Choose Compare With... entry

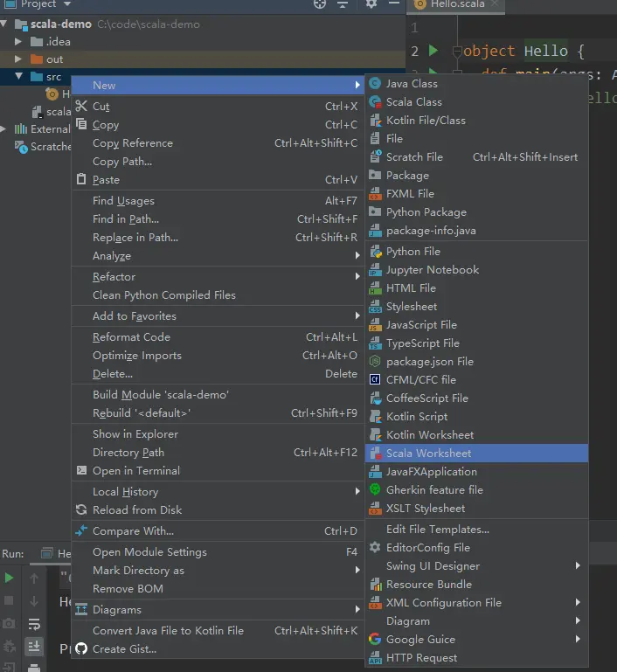(218, 531)
